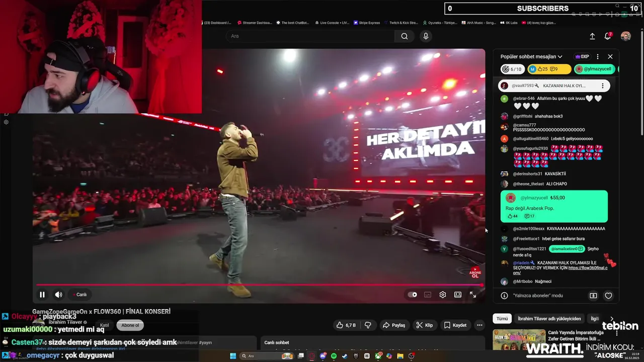Open the yellow 25 likes chip

[x=549, y=69]
